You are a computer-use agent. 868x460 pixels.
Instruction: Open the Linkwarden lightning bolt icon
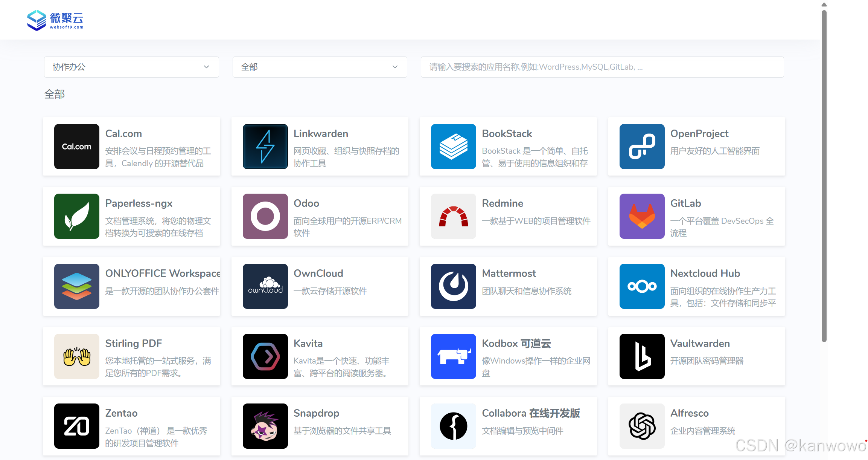click(265, 147)
